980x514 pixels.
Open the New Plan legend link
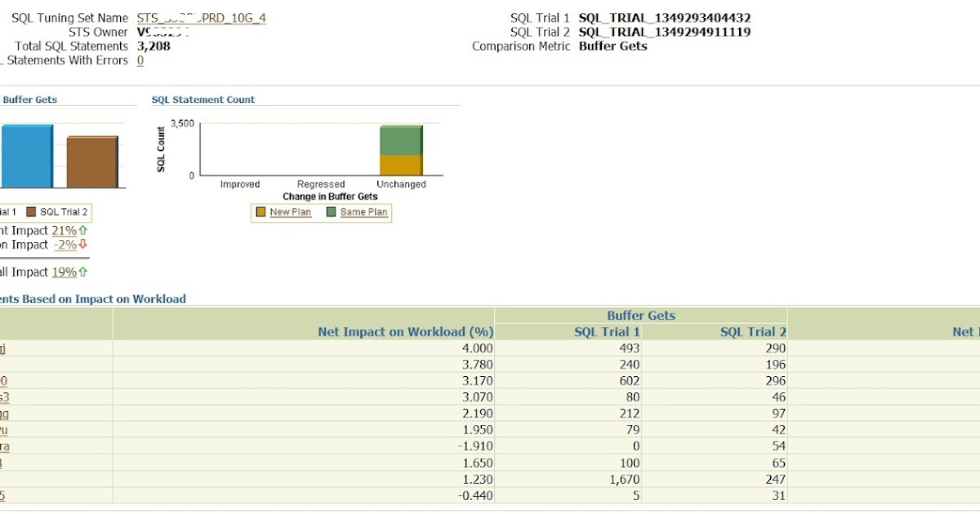point(290,212)
